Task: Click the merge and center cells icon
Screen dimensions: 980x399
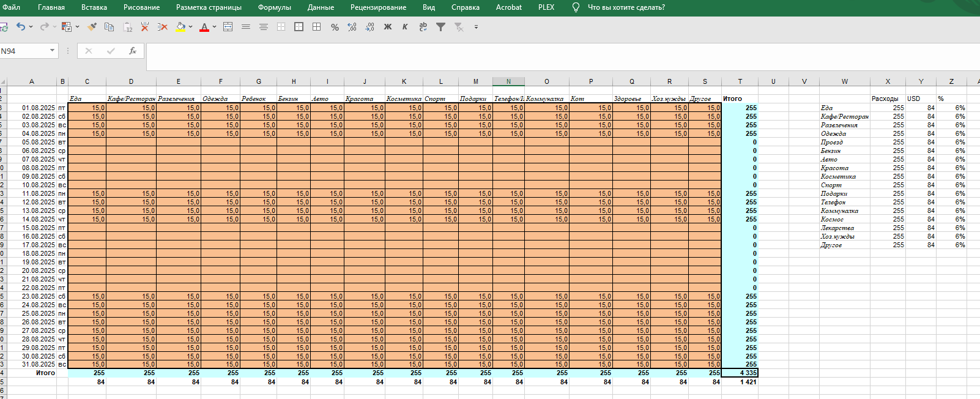Action: click(x=228, y=27)
